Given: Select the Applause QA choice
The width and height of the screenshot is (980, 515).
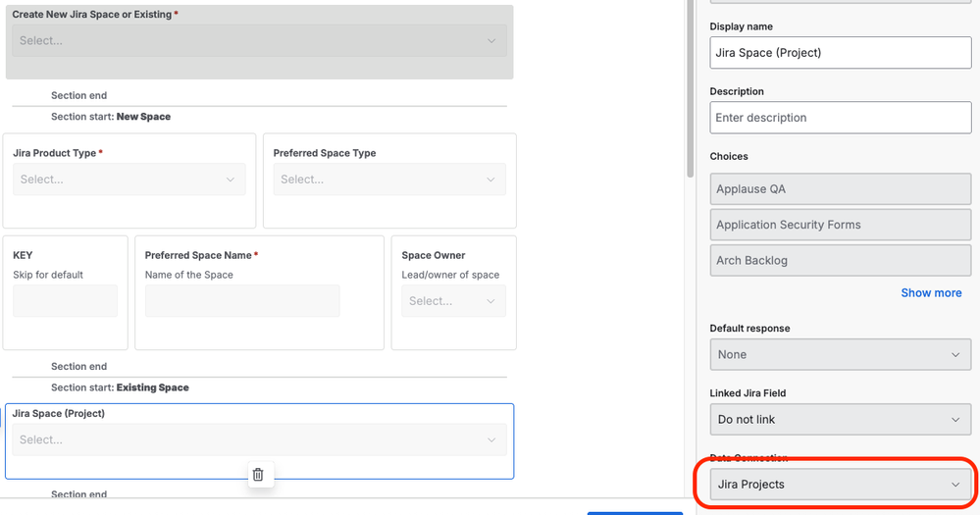Looking at the screenshot, I should [x=841, y=188].
